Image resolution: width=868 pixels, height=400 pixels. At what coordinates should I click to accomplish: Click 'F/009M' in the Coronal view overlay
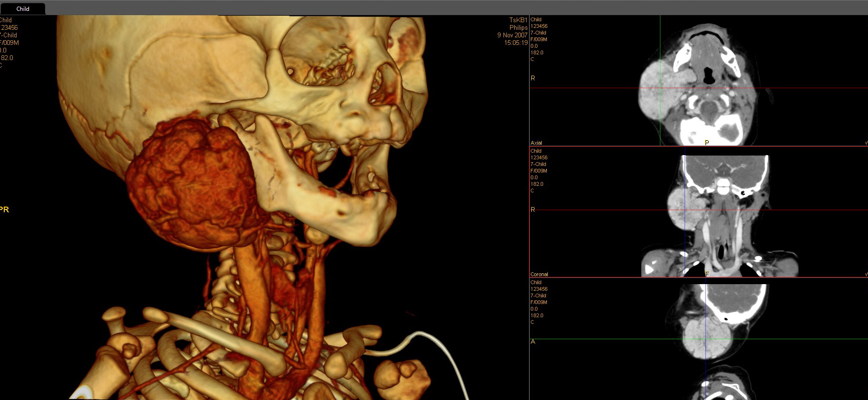tap(539, 171)
